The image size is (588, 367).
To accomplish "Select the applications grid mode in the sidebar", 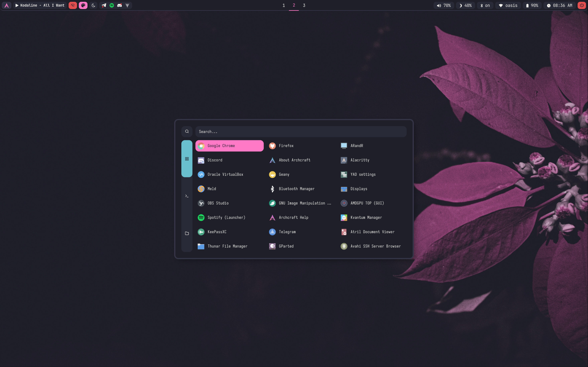I will pyautogui.click(x=187, y=159).
